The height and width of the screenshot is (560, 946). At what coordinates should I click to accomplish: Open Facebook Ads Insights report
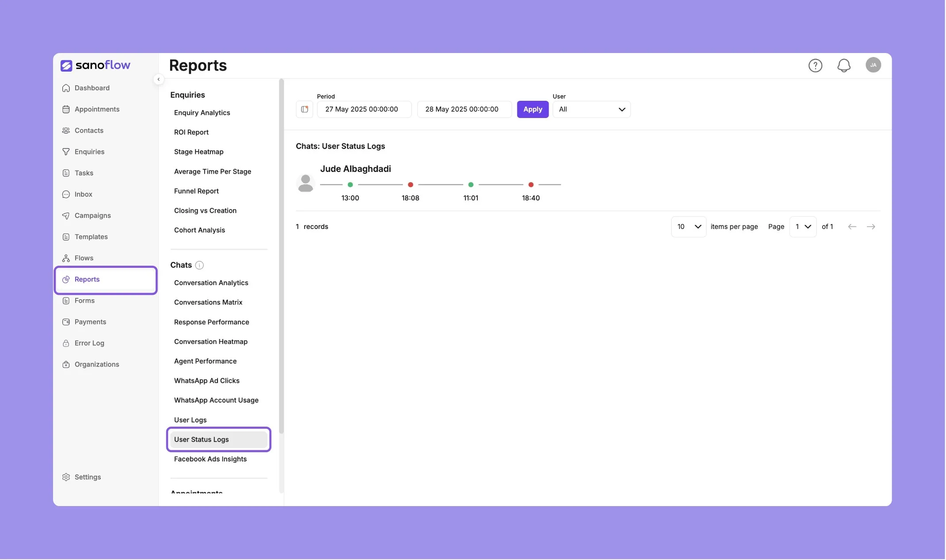(x=210, y=459)
